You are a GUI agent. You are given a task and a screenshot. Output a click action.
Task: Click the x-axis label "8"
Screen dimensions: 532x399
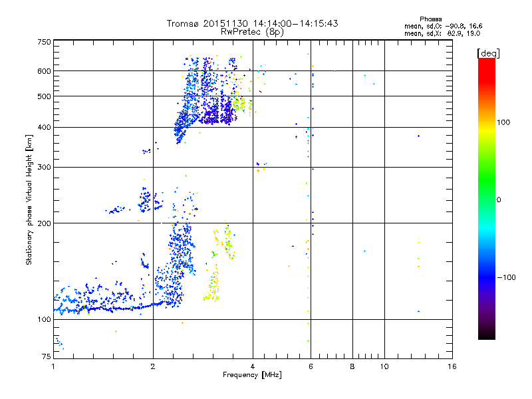pos(352,366)
